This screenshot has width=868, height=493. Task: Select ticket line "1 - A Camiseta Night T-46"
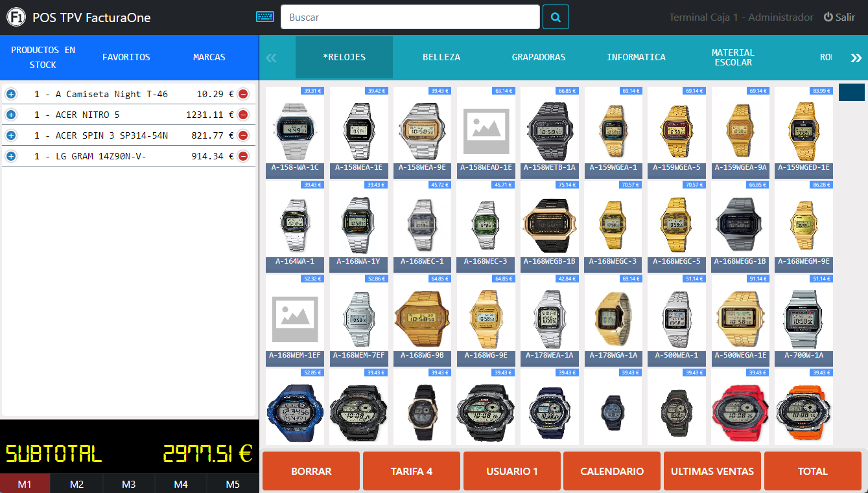[128, 94]
